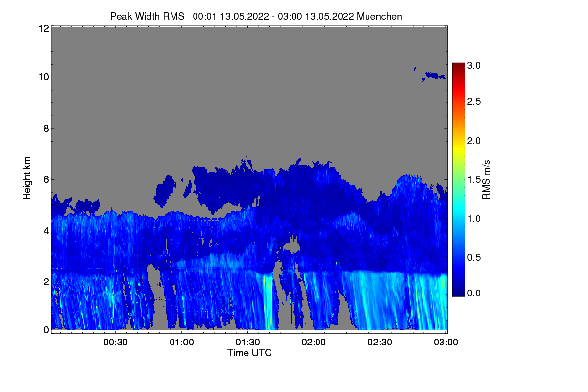Image resolution: width=588 pixels, height=392 pixels.
Task: Click the 02:30 time axis label
Action: click(380, 342)
